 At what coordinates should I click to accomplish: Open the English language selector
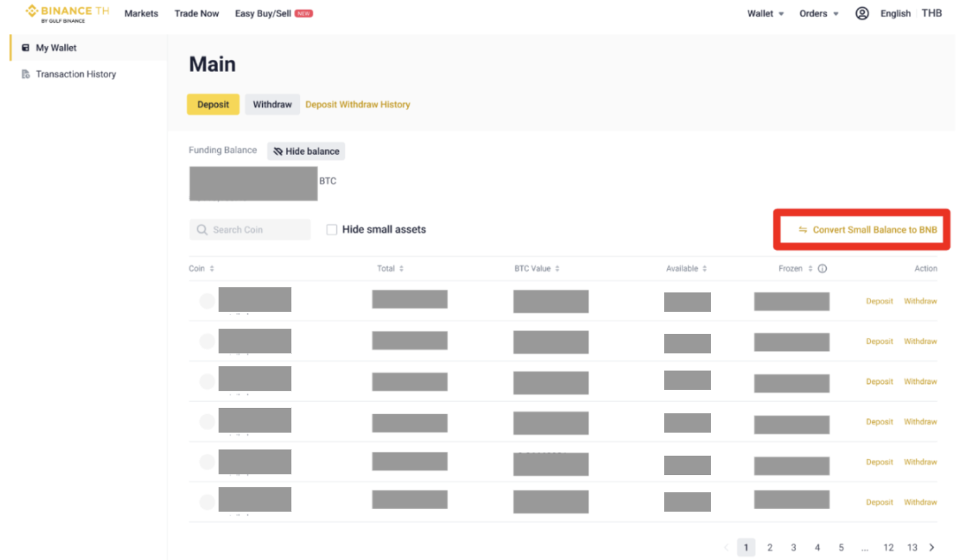pos(895,14)
